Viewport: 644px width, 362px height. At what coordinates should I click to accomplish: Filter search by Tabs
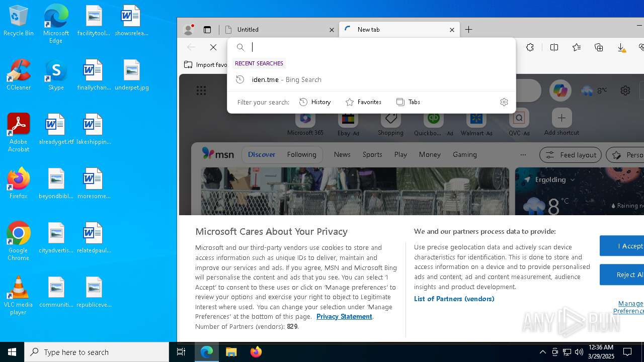click(408, 102)
